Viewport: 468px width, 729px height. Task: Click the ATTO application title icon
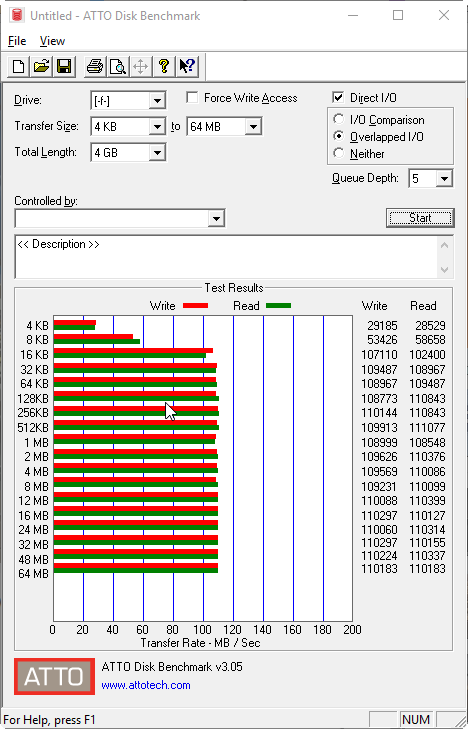click(18, 15)
